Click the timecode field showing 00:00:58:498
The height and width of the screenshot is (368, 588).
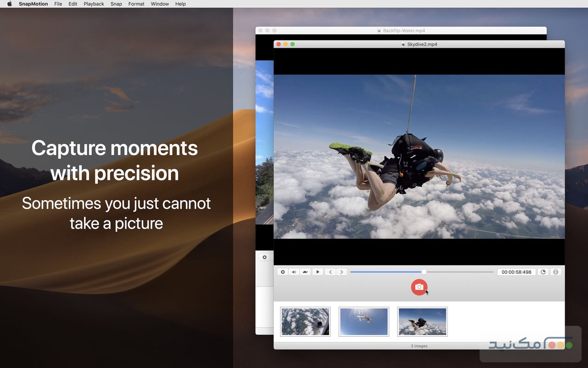click(516, 272)
